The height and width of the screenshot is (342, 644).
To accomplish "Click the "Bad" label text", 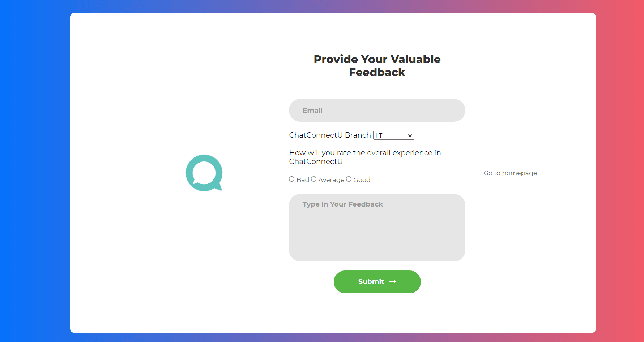I will [x=303, y=180].
